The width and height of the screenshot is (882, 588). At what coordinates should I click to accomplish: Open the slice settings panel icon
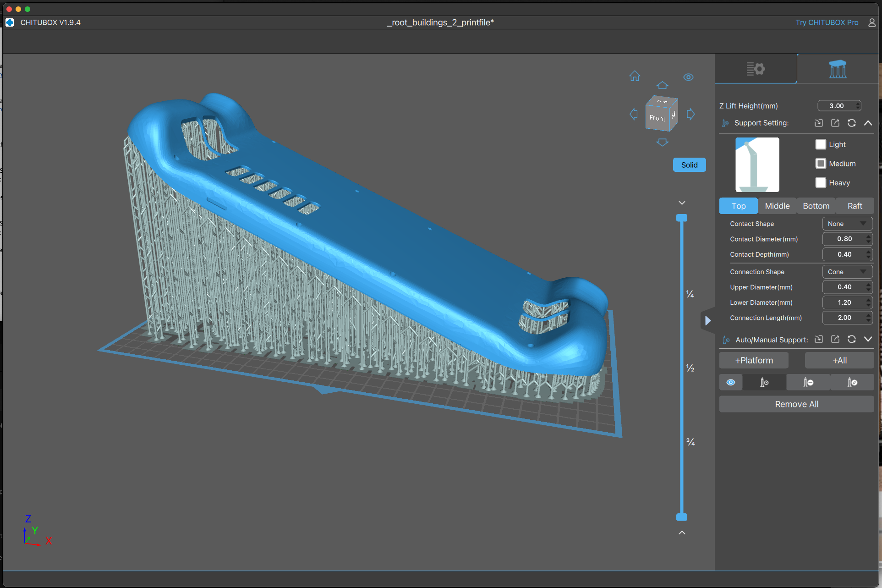point(755,69)
